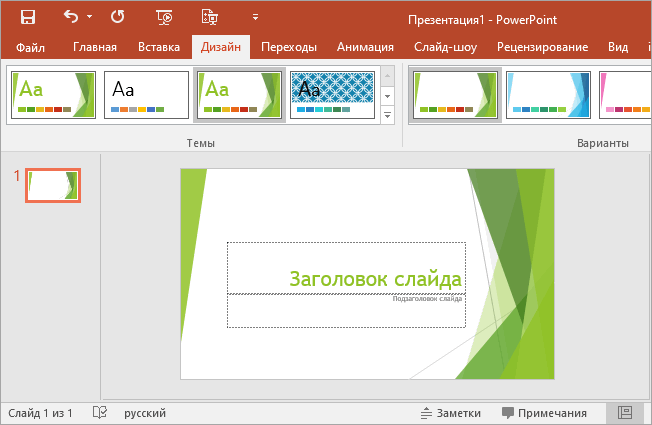The width and height of the screenshot is (652, 425).
Task: Open the Undo history dropdown arrow
Action: (x=89, y=17)
